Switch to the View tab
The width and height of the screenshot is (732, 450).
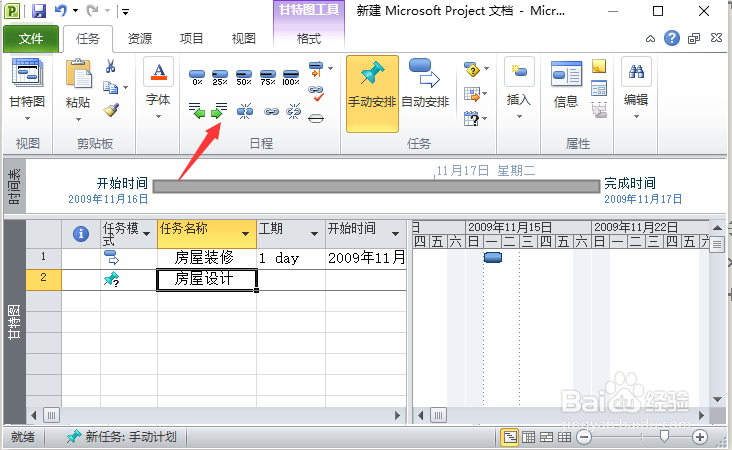pyautogui.click(x=244, y=39)
